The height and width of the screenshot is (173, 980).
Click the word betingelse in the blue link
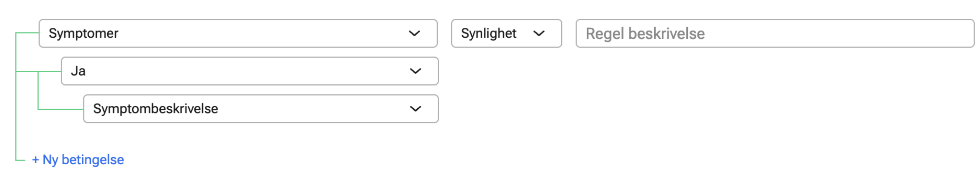coord(92,160)
